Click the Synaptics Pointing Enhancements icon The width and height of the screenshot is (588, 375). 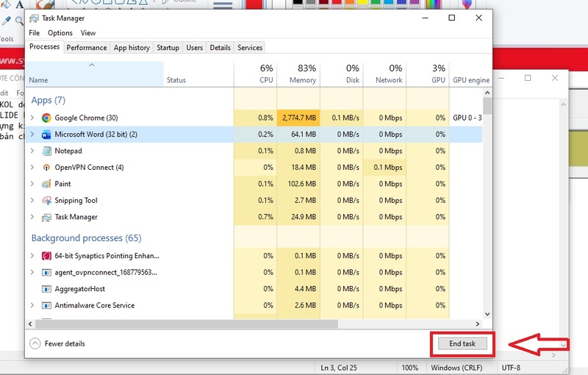[x=46, y=256]
